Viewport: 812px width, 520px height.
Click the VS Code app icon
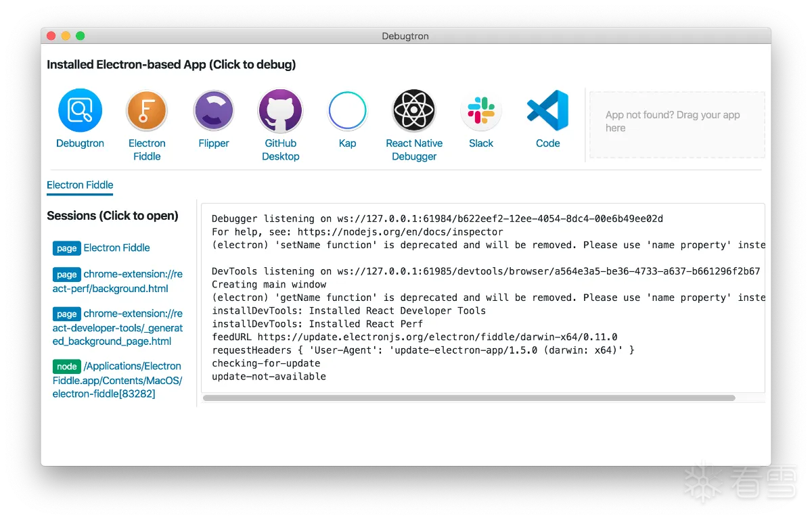(547, 110)
